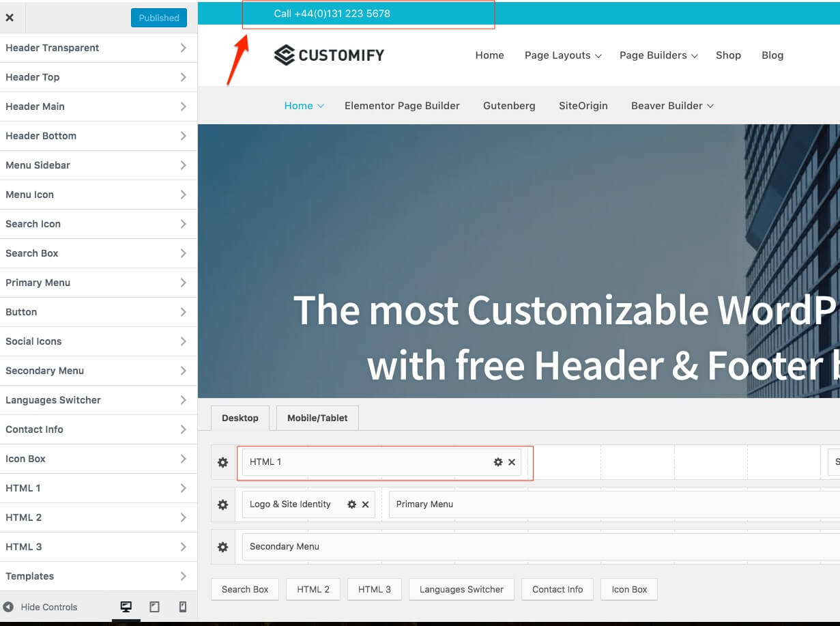Screen dimensions: 840x626
Task: Remove the HTML 1 widget
Action: point(512,462)
